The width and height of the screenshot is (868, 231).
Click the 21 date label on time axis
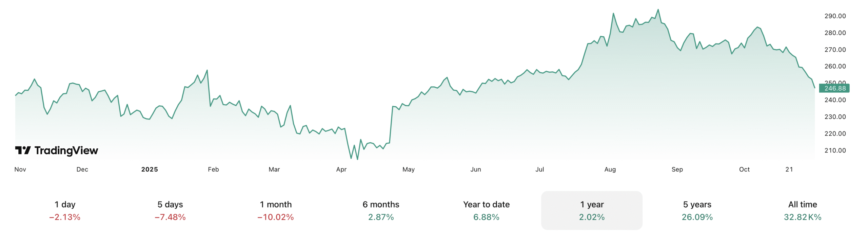[x=789, y=169]
